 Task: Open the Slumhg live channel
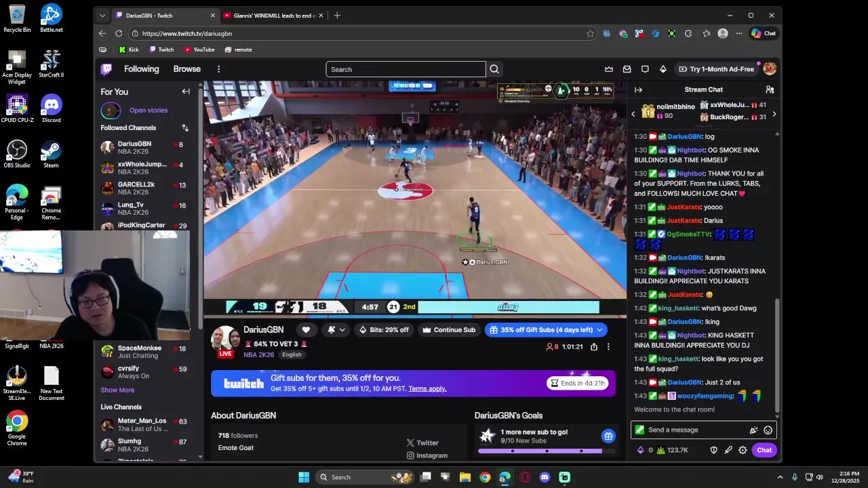[x=144, y=445]
